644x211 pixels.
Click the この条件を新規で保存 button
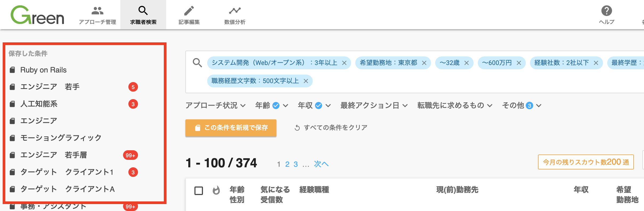[x=231, y=128]
